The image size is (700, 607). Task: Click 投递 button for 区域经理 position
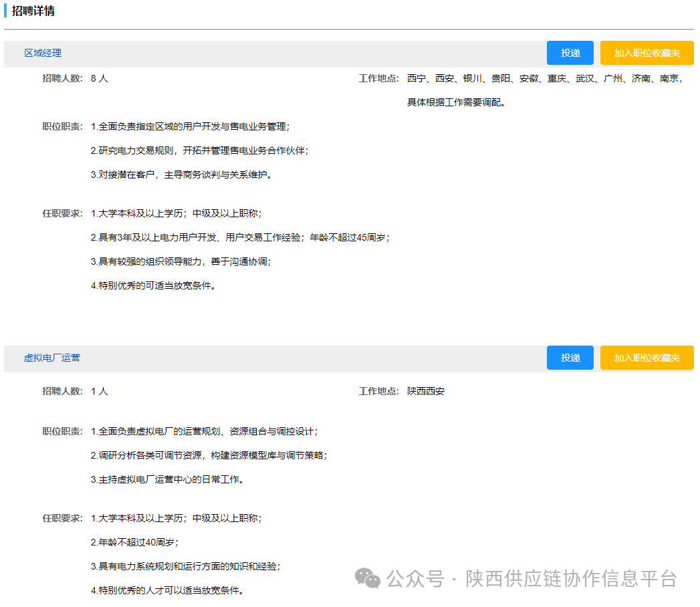pos(570,53)
